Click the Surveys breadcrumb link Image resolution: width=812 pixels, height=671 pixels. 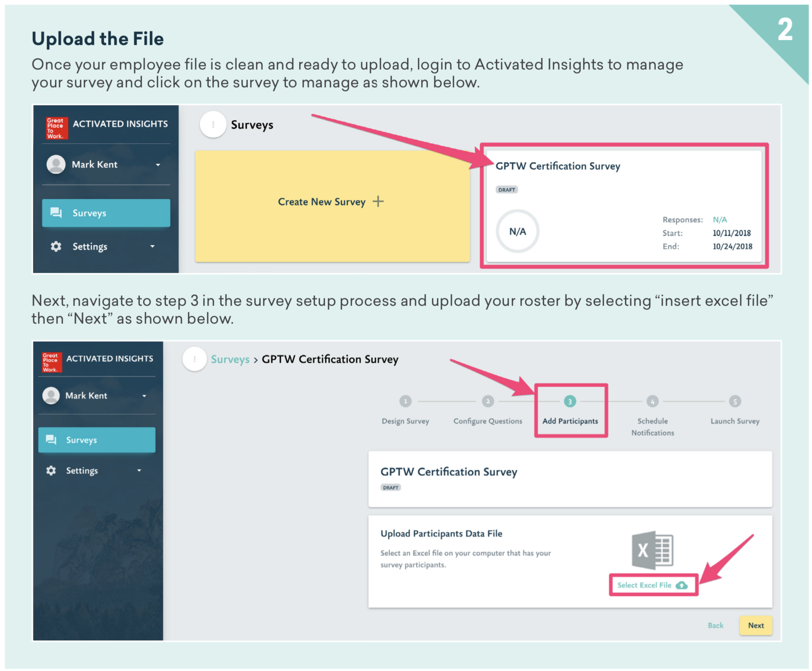[x=230, y=359]
